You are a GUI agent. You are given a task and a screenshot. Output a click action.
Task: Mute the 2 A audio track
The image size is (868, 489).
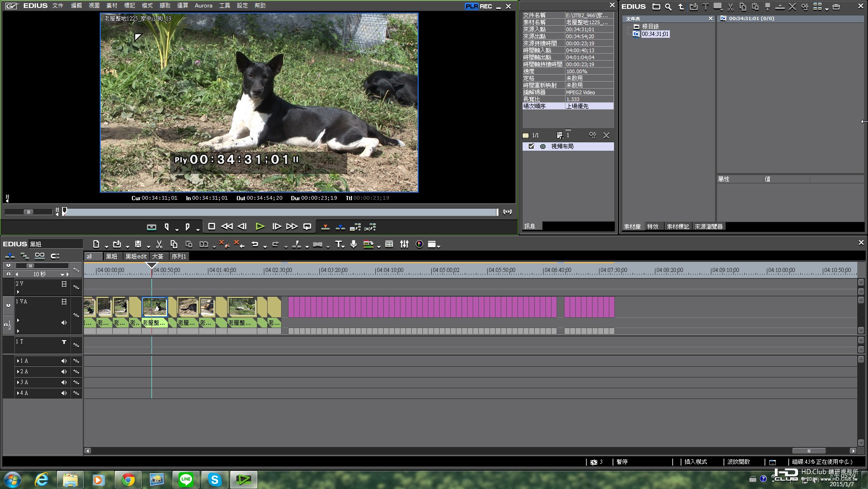[64, 371]
